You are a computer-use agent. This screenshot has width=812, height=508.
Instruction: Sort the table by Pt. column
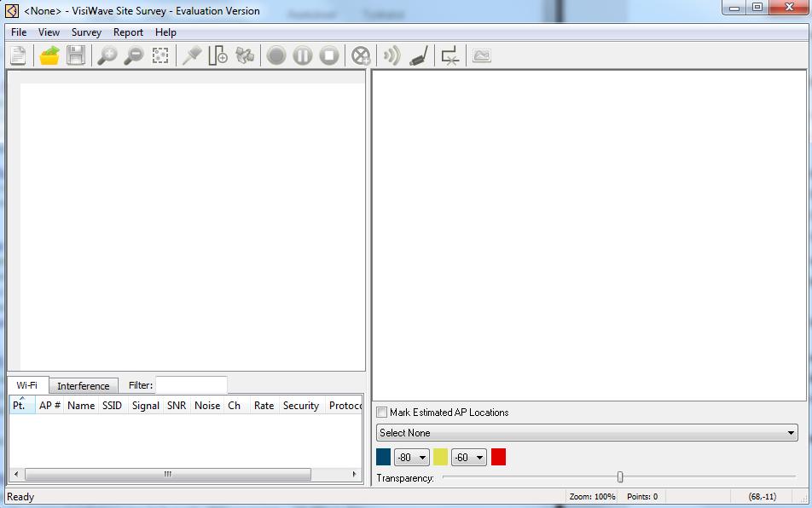tap(22, 406)
